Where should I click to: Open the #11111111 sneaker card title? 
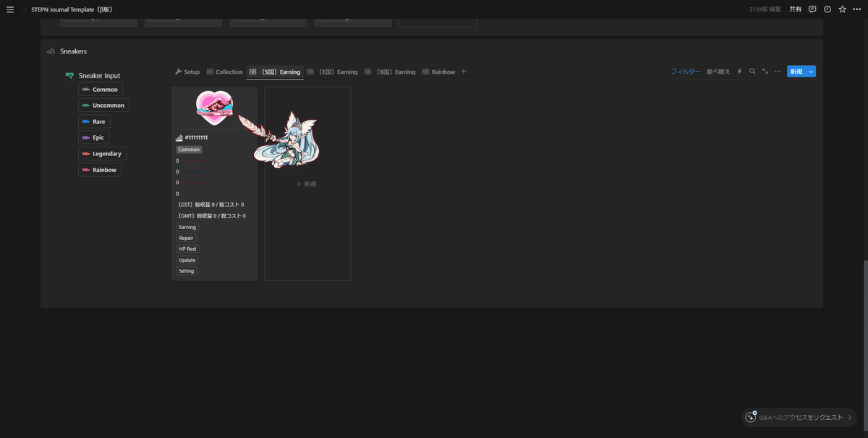click(196, 137)
